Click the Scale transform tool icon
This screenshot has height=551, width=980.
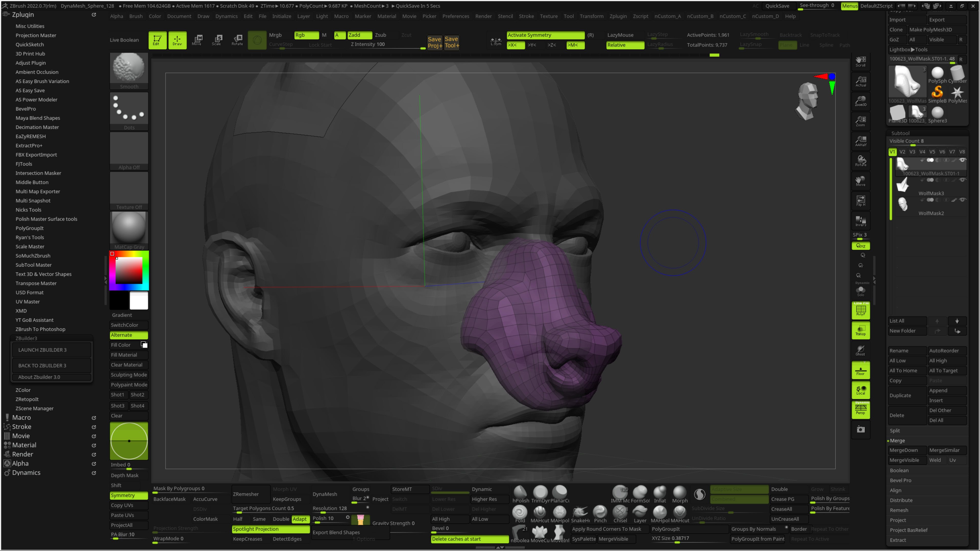click(216, 40)
